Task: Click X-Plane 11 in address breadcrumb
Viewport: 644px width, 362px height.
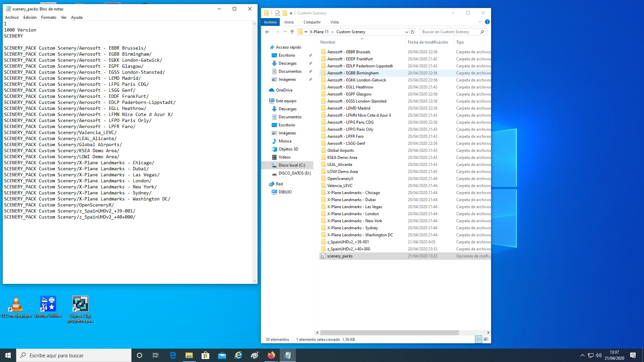Action: pos(319,32)
